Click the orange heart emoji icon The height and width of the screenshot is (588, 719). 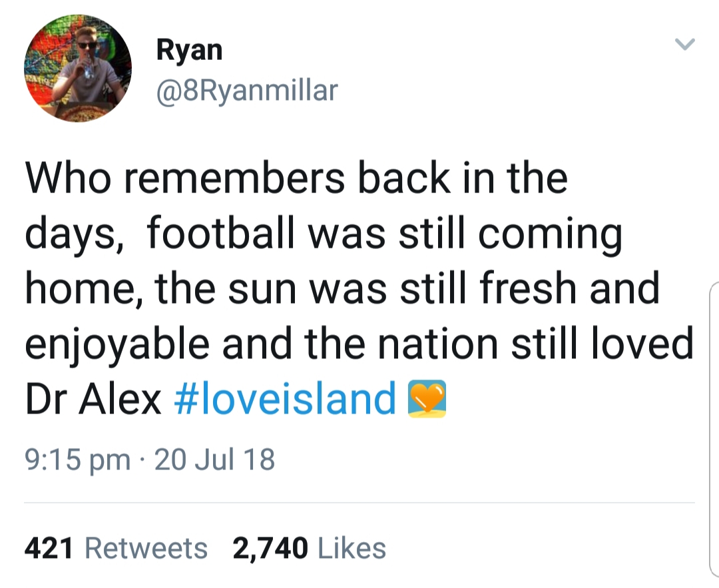427,399
